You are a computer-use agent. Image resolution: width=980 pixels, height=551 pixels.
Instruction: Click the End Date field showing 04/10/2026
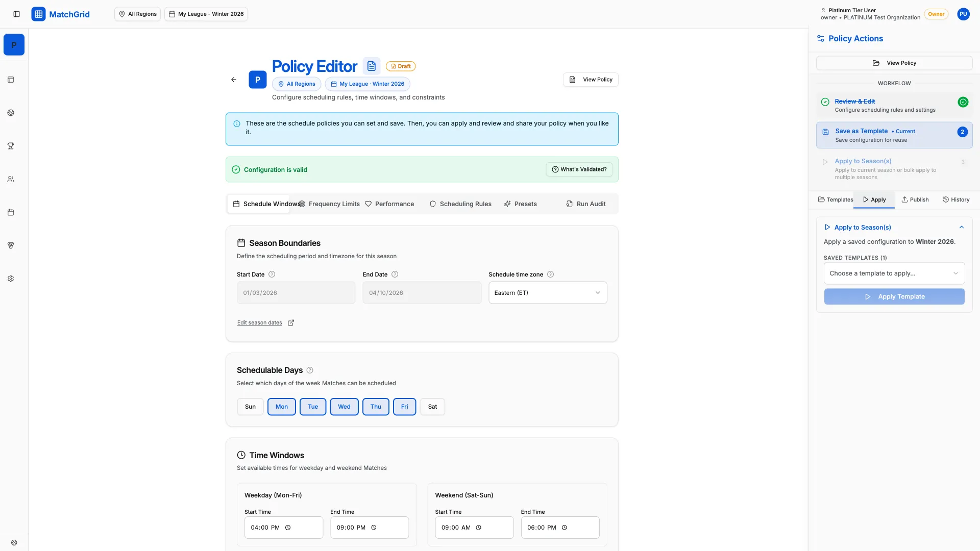pos(422,292)
